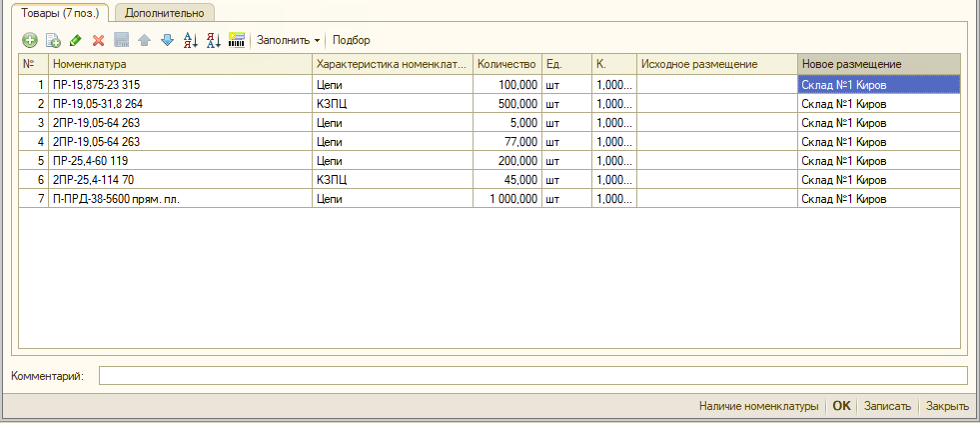
Task: Click the quantity 77,000 cell
Action: click(506, 142)
